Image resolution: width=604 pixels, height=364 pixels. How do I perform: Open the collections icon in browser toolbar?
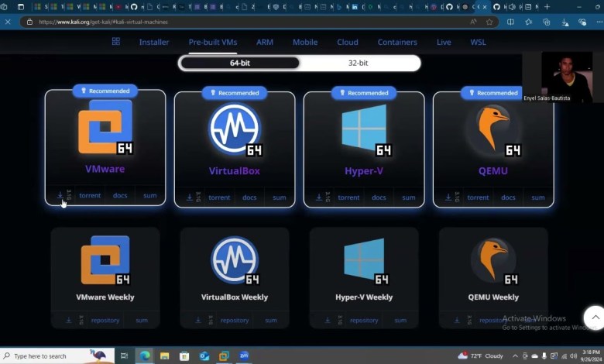click(x=547, y=22)
